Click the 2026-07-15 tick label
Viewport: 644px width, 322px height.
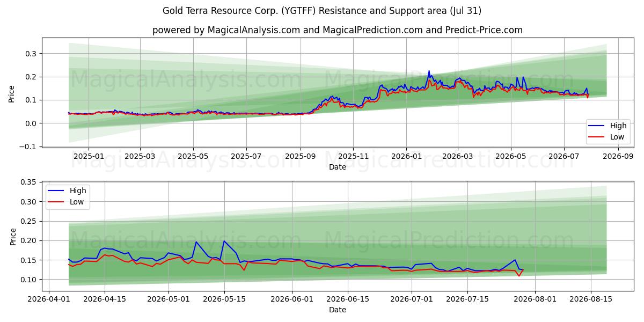(467, 299)
